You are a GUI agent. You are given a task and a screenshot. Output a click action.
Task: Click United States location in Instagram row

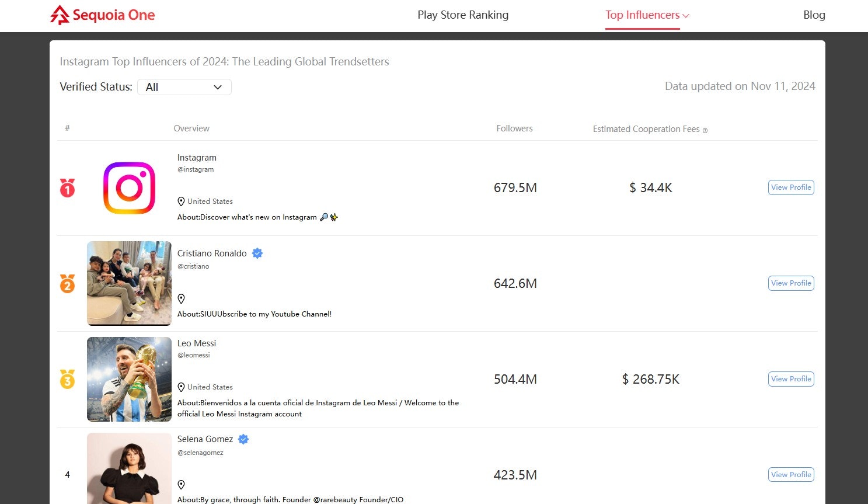tap(210, 201)
